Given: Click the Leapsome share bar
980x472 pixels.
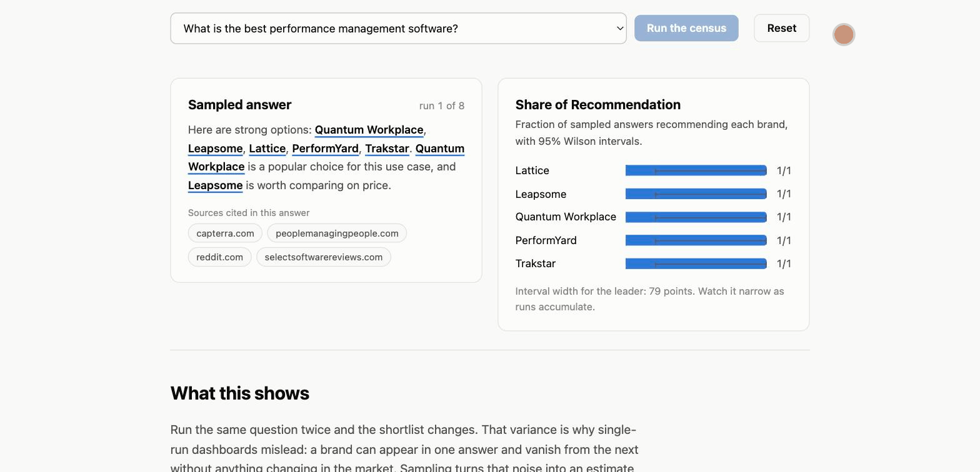Looking at the screenshot, I should point(696,194).
